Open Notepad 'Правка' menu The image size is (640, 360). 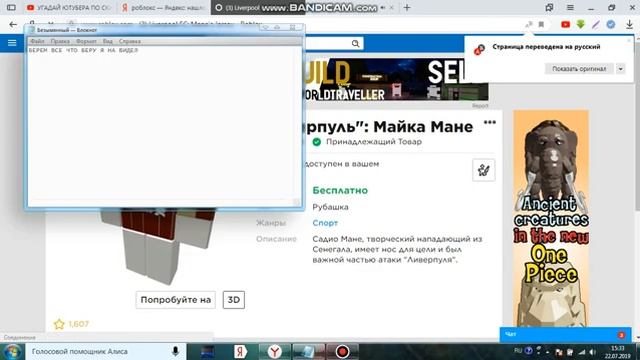(x=60, y=41)
